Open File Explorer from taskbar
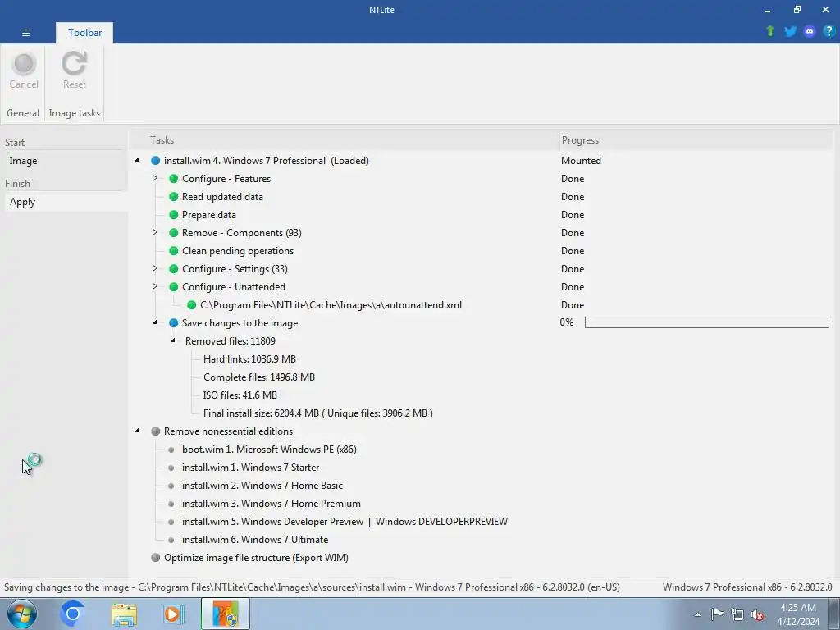Viewport: 840px width, 630px height. point(124,614)
